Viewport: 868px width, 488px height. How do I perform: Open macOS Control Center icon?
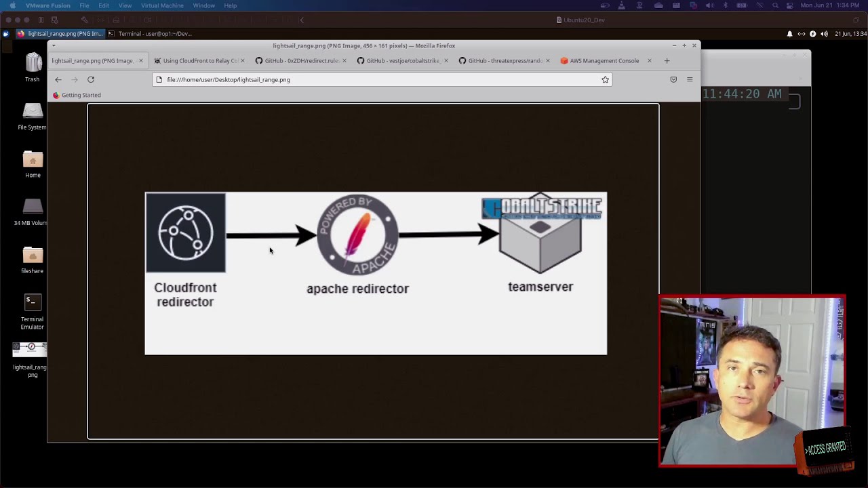tap(790, 5)
